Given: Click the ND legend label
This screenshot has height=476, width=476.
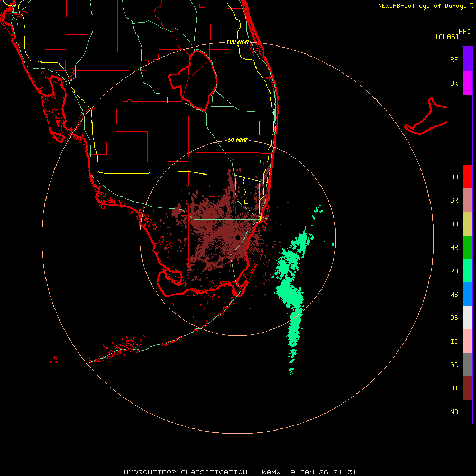Looking at the screenshot, I should (x=454, y=411).
